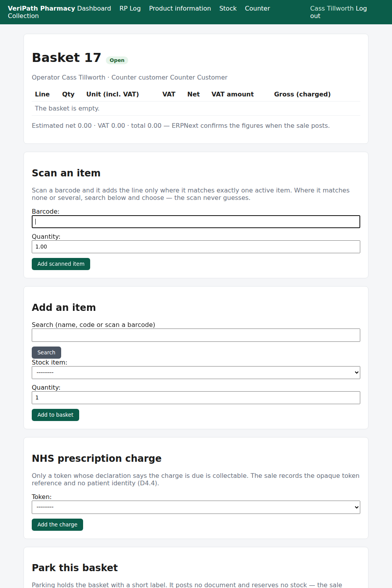Click the Gross (charged) column header

(302, 94)
